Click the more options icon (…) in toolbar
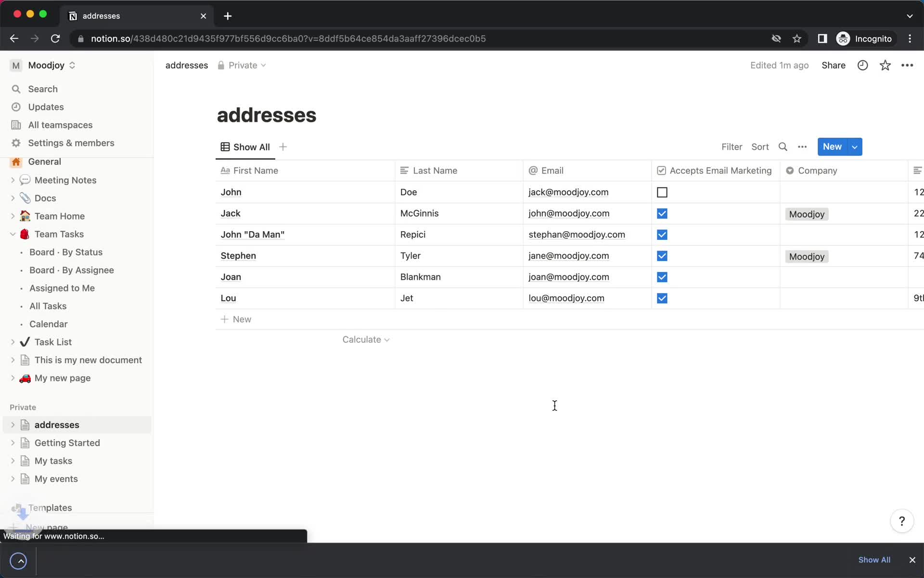The height and width of the screenshot is (578, 924). [802, 146]
